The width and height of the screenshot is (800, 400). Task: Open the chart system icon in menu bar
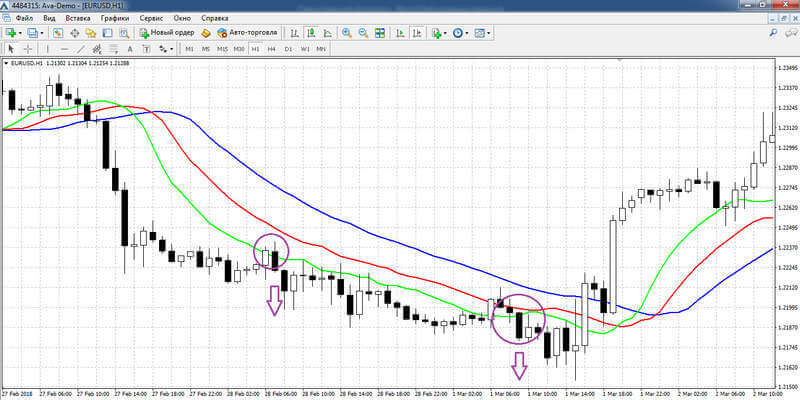click(6, 18)
